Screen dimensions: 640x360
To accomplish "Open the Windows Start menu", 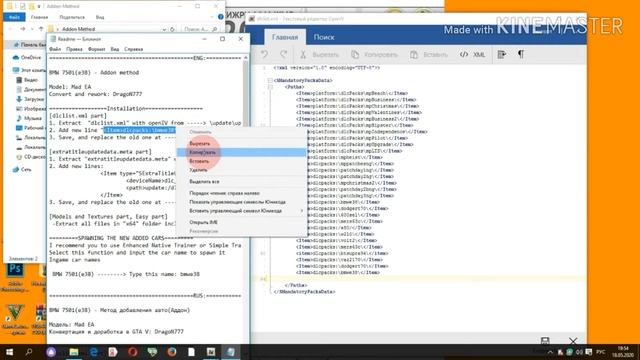I will coord(9,352).
